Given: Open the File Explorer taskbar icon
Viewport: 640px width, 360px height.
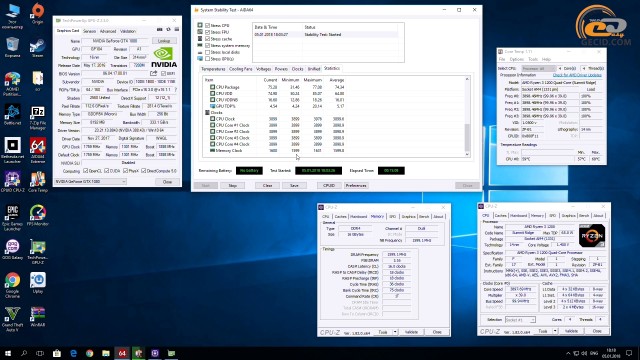Looking at the screenshot, I should [106, 353].
